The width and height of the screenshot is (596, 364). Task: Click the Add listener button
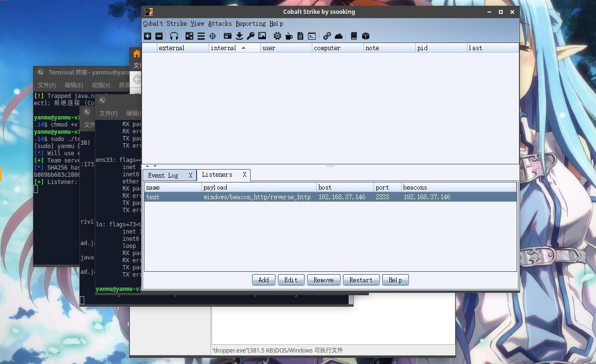[x=264, y=280]
